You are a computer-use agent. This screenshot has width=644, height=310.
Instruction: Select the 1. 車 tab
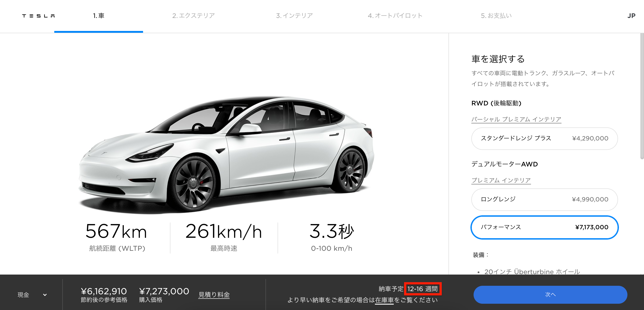98,16
